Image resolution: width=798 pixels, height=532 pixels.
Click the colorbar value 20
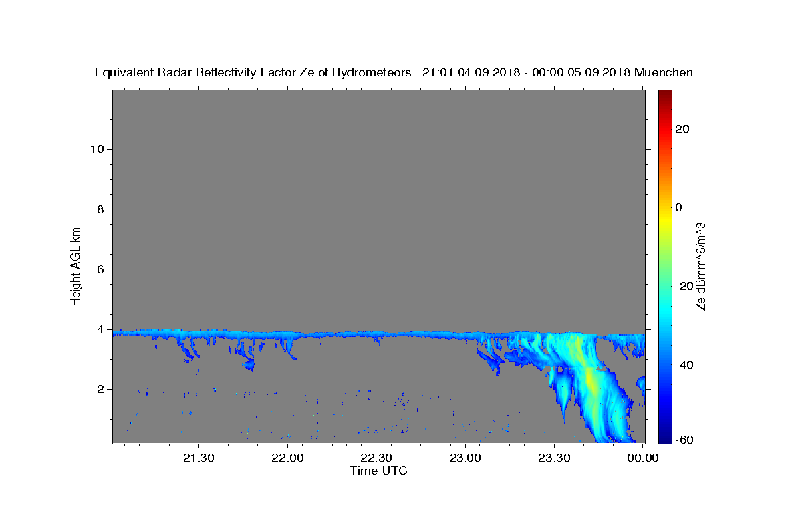pos(682,129)
